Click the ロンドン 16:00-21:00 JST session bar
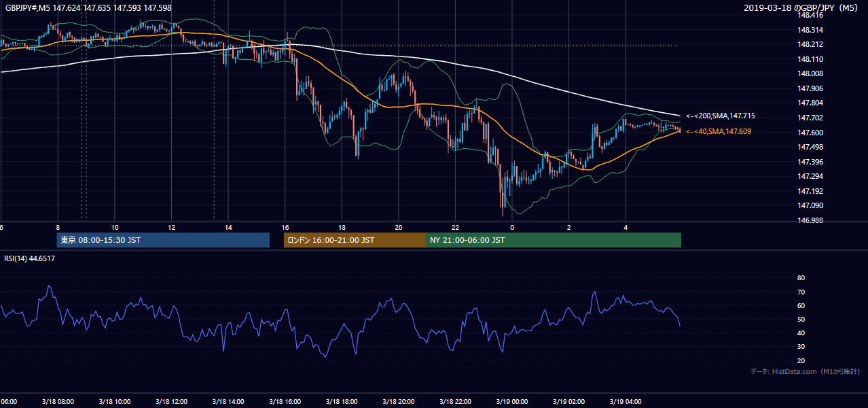 point(355,240)
